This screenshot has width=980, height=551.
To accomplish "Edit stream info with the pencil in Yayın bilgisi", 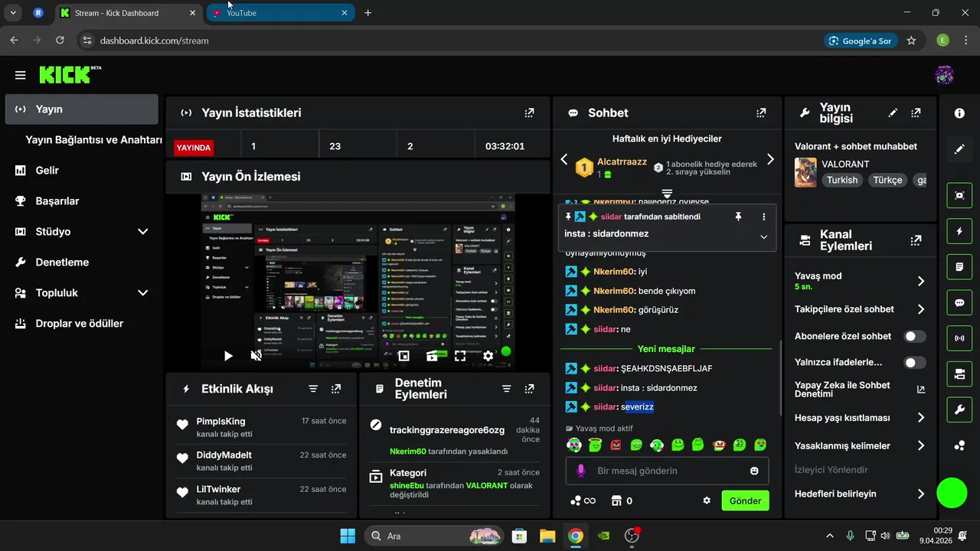I will pos(893,112).
